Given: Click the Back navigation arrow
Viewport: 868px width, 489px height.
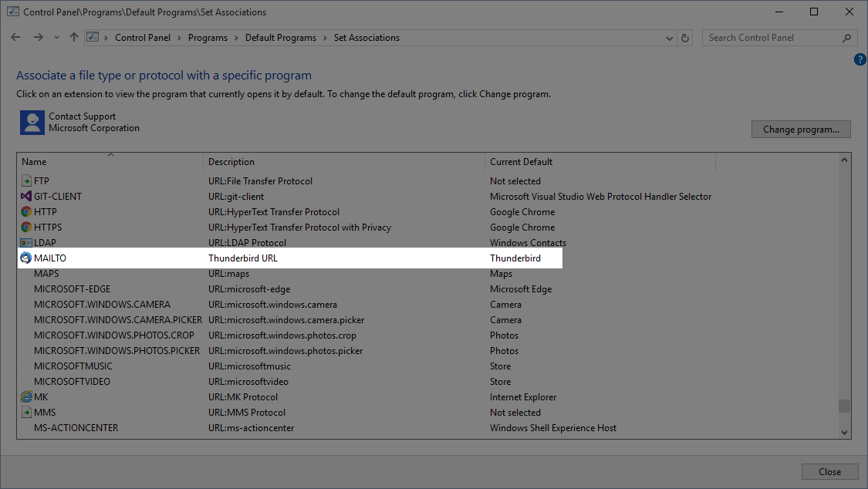Looking at the screenshot, I should (x=15, y=38).
